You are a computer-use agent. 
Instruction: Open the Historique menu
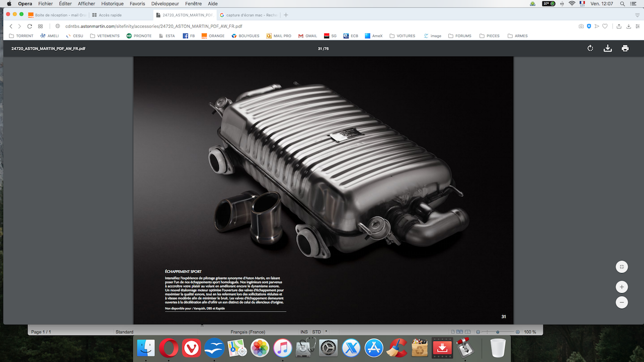pos(112,4)
